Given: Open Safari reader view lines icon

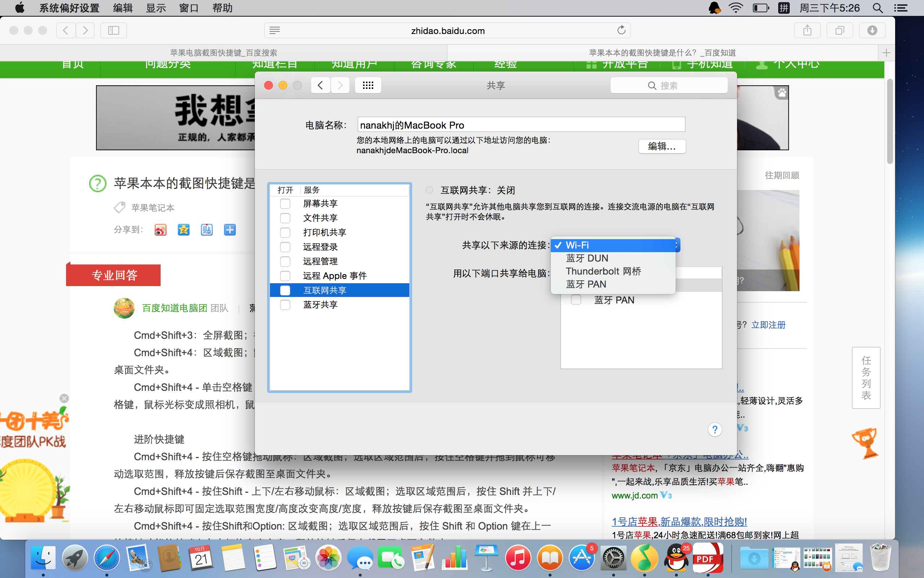Looking at the screenshot, I should (275, 30).
